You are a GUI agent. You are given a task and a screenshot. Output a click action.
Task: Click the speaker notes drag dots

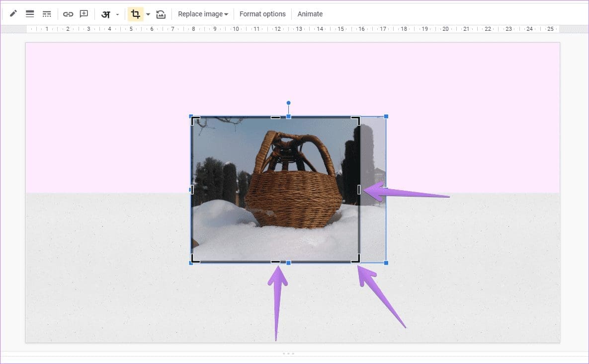pyautogui.click(x=288, y=354)
